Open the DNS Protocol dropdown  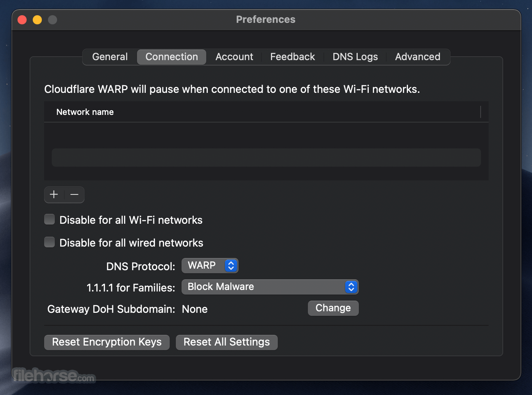point(210,266)
